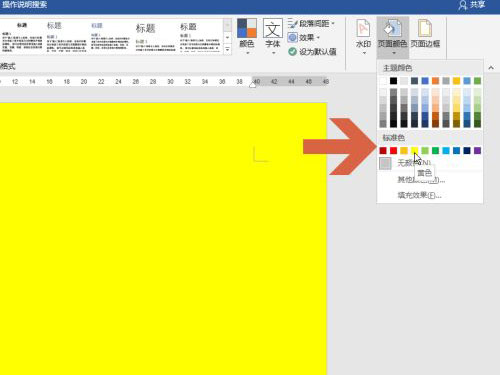Viewport: 500px width, 375px height.
Task: Choose dark red in standard colors
Action: 383,151
